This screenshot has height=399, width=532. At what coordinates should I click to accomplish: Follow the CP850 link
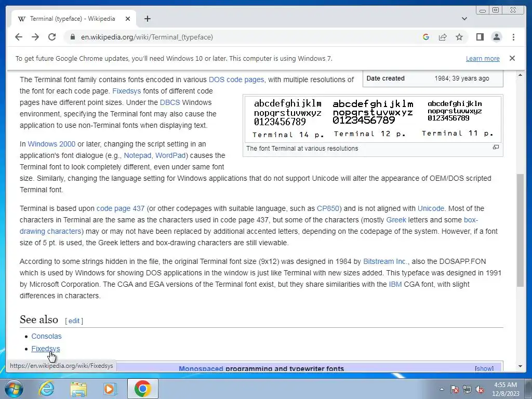[x=328, y=208]
